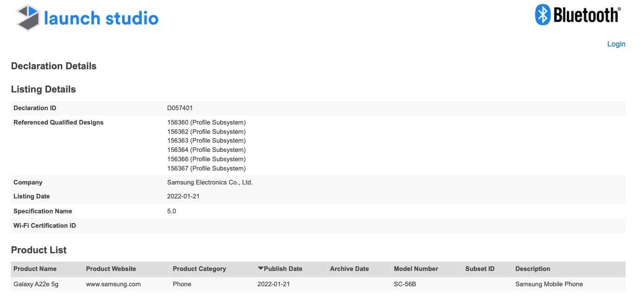
Task: Sort products by Model Number column
Action: tap(416, 269)
